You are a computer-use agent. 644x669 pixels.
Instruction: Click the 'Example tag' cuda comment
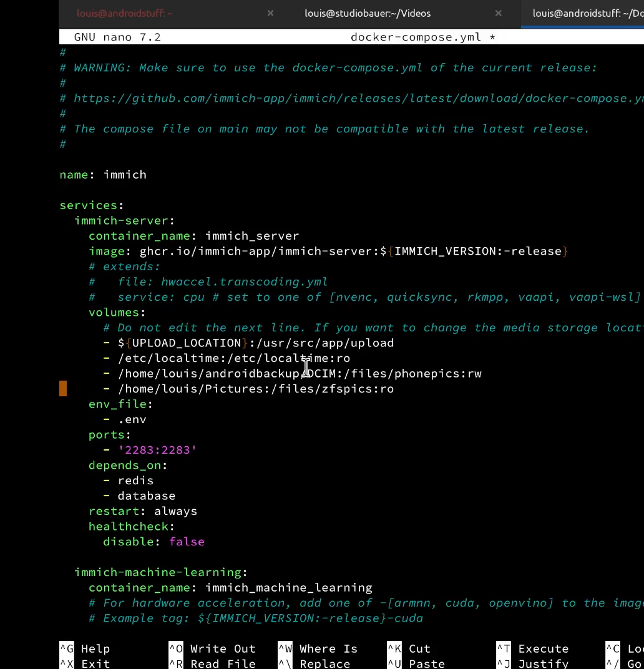click(256, 619)
